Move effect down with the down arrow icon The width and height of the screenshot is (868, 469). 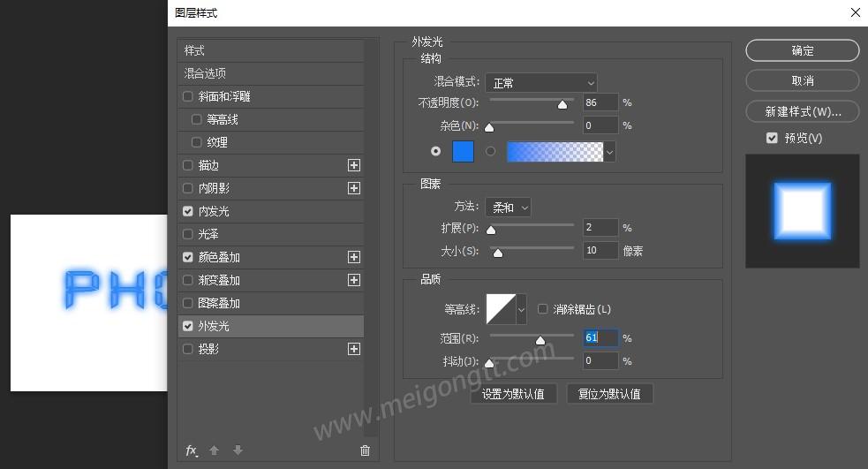click(238, 450)
